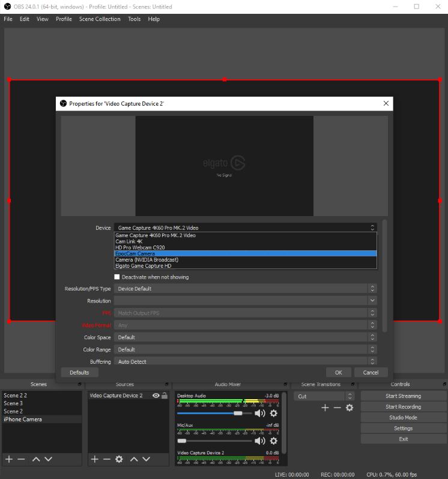
Task: Open the View menu
Action: click(x=42, y=19)
